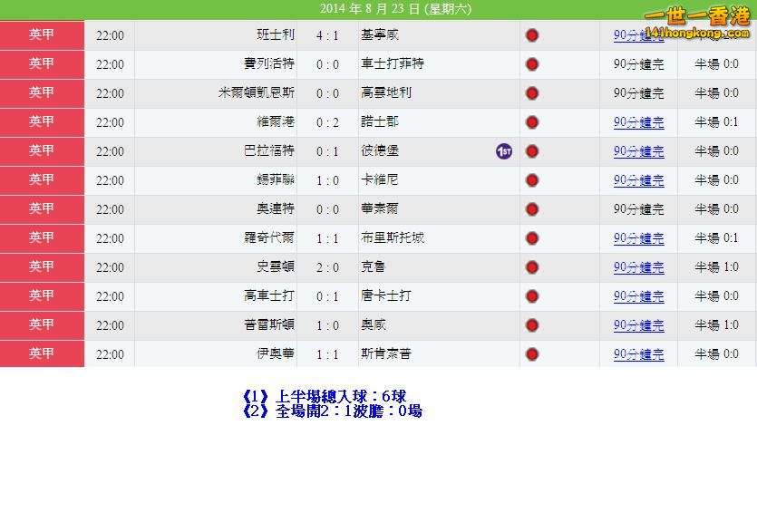757x532 pixels.
Task: Click the red dot in the 奧連特 row
Action: click(x=532, y=209)
